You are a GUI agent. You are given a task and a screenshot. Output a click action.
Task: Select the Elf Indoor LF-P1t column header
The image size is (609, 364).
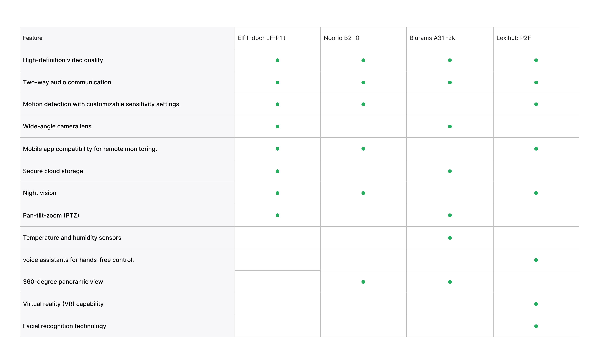(x=261, y=38)
